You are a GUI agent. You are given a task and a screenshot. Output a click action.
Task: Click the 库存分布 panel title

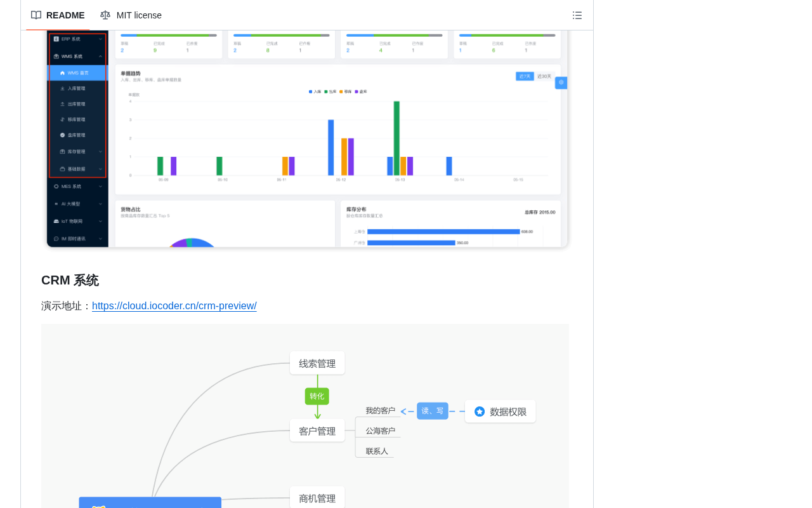click(357, 210)
